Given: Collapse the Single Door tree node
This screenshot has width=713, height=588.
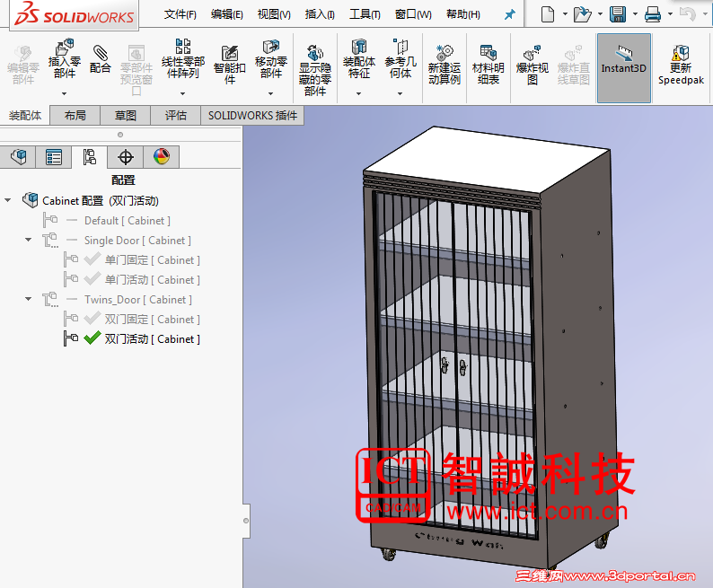Looking at the screenshot, I should click(28, 240).
